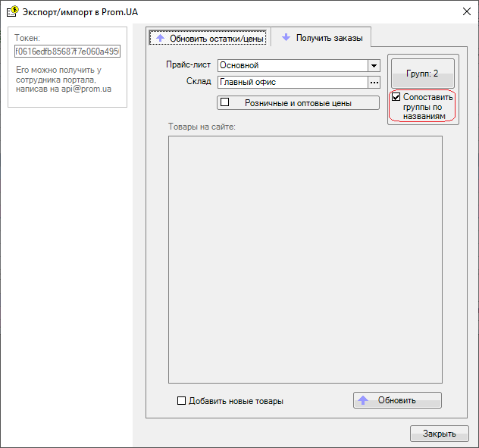Focus the Токен input field
The width and height of the screenshot is (479, 448).
[67, 52]
